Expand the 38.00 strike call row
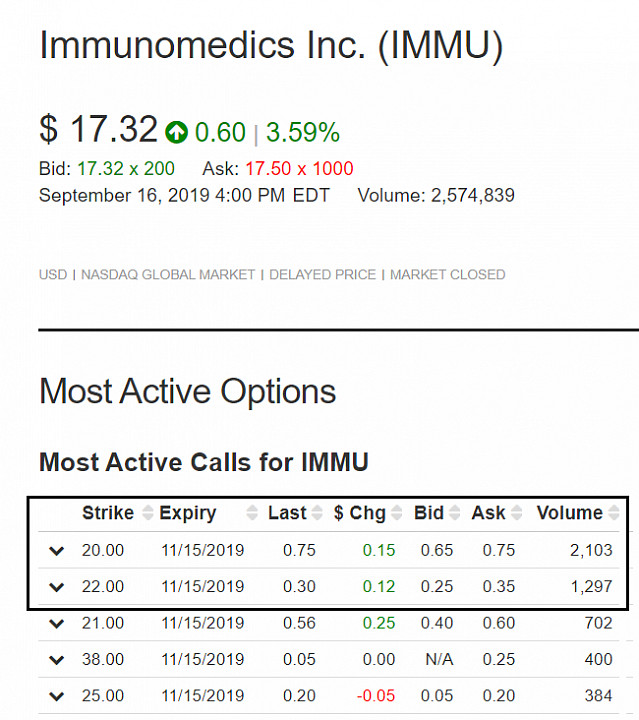The width and height of the screenshot is (639, 720). (x=56, y=660)
